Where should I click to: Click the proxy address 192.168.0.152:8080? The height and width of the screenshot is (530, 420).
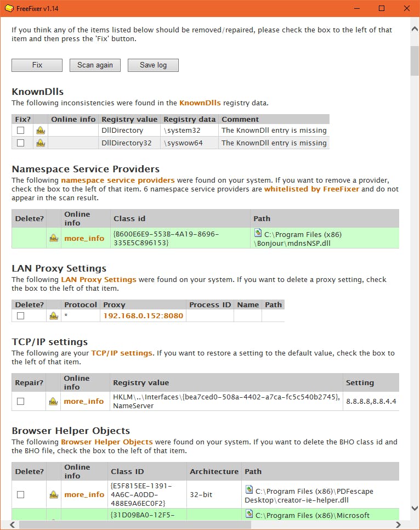coord(143,315)
